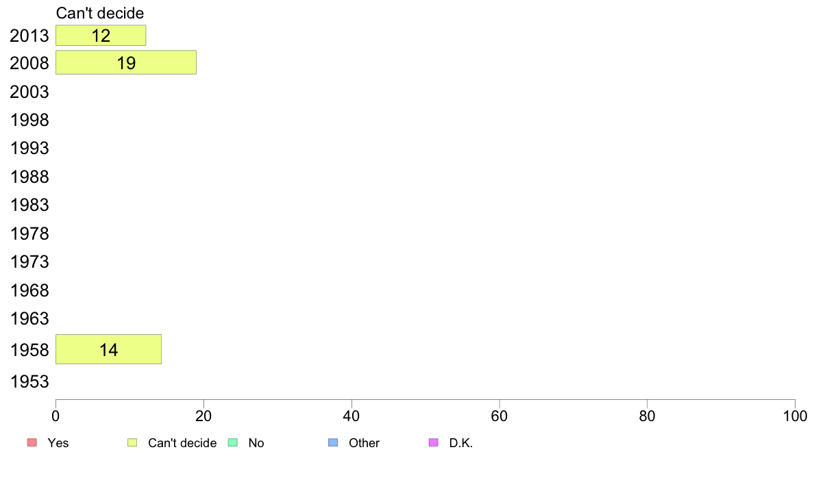Click the D.K. legend text label

point(461,443)
